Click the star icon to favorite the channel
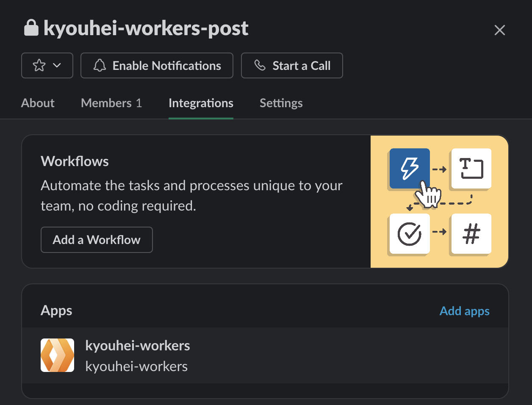This screenshot has width=532, height=405. pyautogui.click(x=39, y=65)
